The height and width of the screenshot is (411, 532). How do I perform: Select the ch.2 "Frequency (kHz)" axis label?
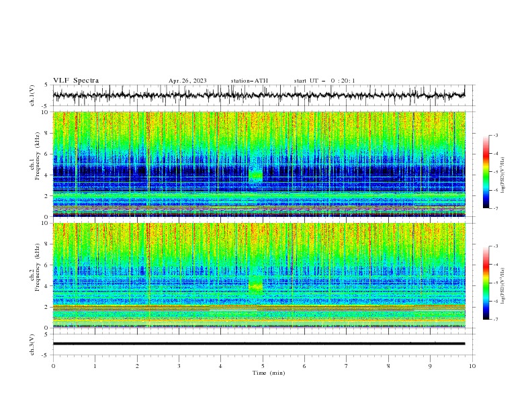pos(37,267)
